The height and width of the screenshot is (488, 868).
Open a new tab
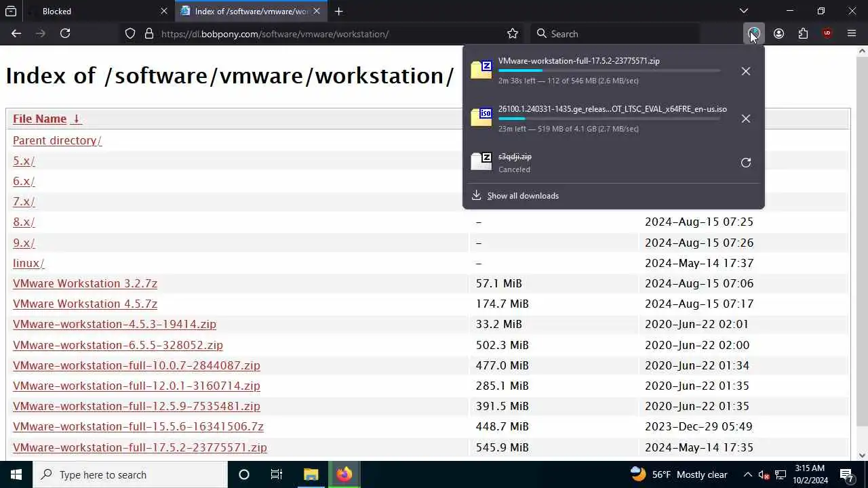pos(338,11)
